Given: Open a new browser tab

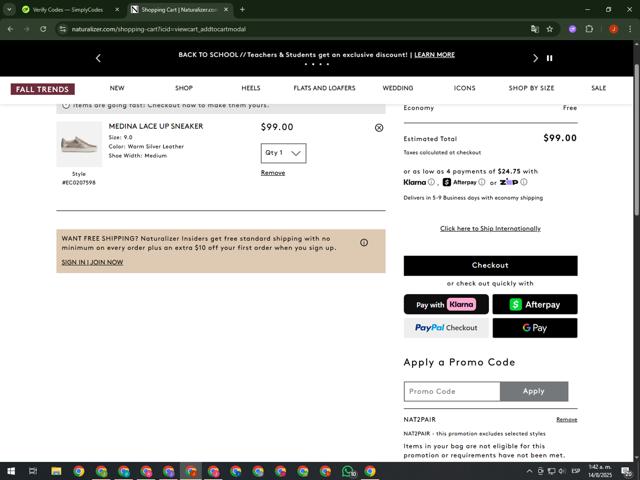Looking at the screenshot, I should (x=242, y=9).
